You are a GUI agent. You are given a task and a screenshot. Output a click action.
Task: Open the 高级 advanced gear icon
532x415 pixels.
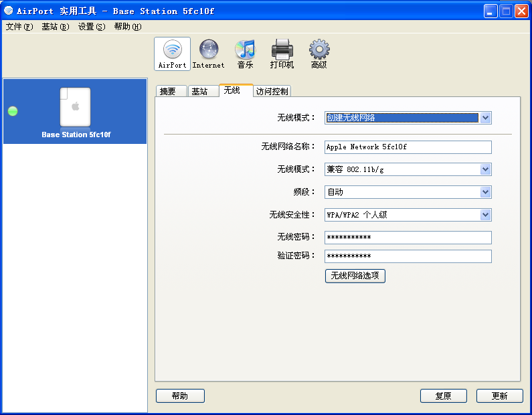[x=319, y=54]
